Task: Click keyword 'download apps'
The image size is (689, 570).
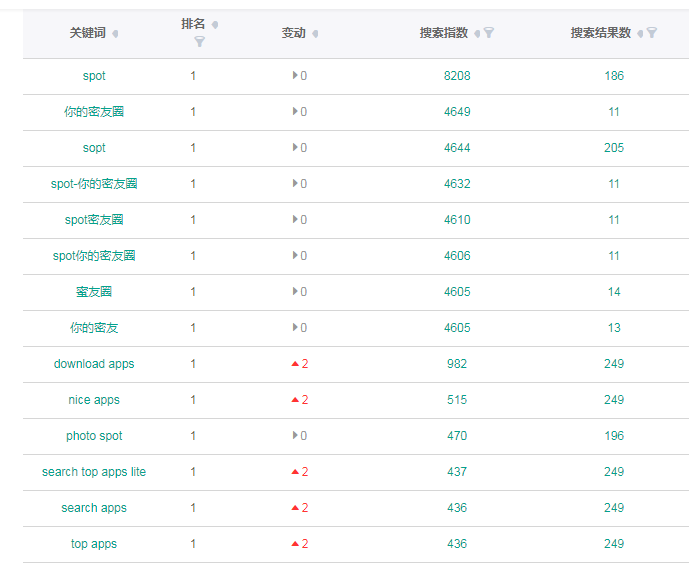Action: click(94, 364)
